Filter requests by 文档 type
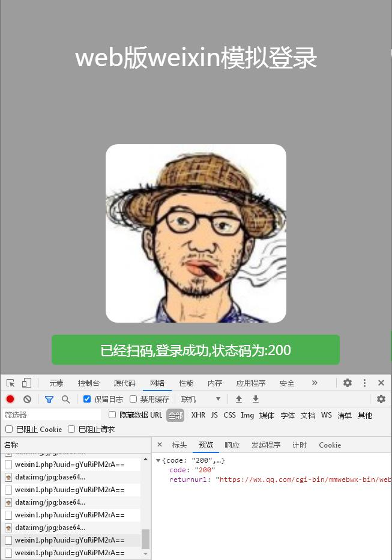392x560 pixels. click(308, 415)
